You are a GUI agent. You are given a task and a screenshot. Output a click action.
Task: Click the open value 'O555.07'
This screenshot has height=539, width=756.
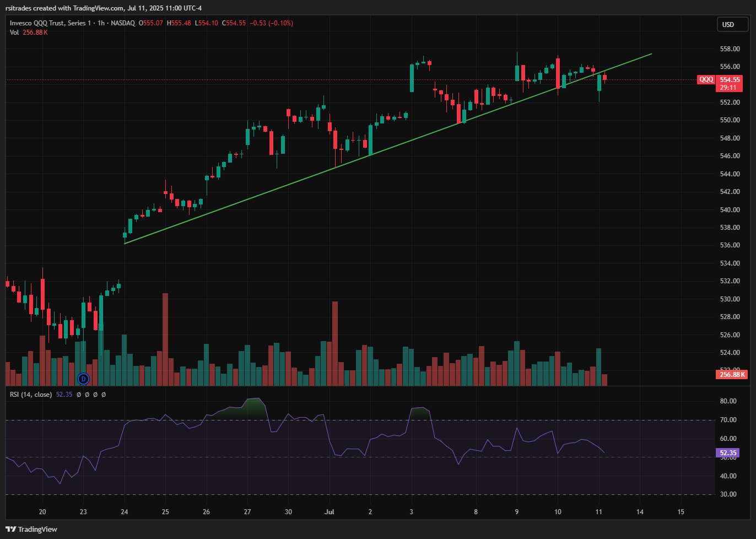click(151, 23)
